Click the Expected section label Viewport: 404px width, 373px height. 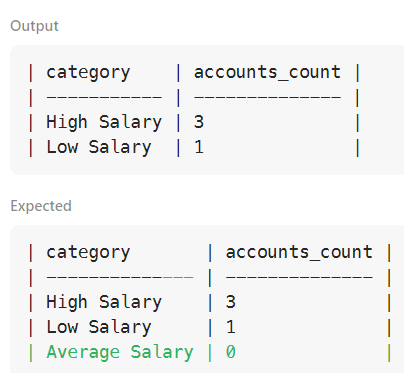point(41,206)
